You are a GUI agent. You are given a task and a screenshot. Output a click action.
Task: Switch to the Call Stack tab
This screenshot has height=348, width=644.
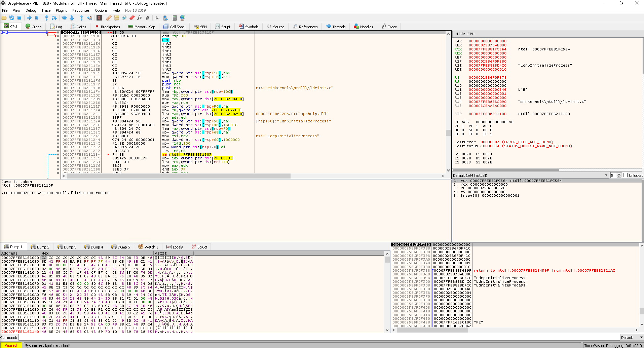click(x=175, y=27)
